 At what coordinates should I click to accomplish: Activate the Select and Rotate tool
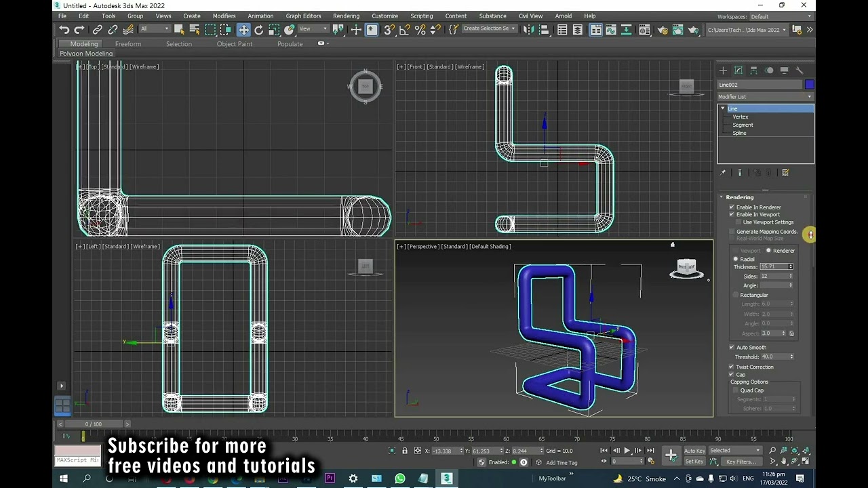click(258, 30)
